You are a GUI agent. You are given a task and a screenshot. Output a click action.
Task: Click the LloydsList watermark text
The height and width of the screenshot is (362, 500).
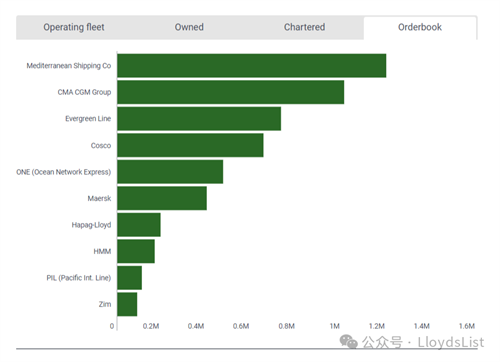point(451,342)
